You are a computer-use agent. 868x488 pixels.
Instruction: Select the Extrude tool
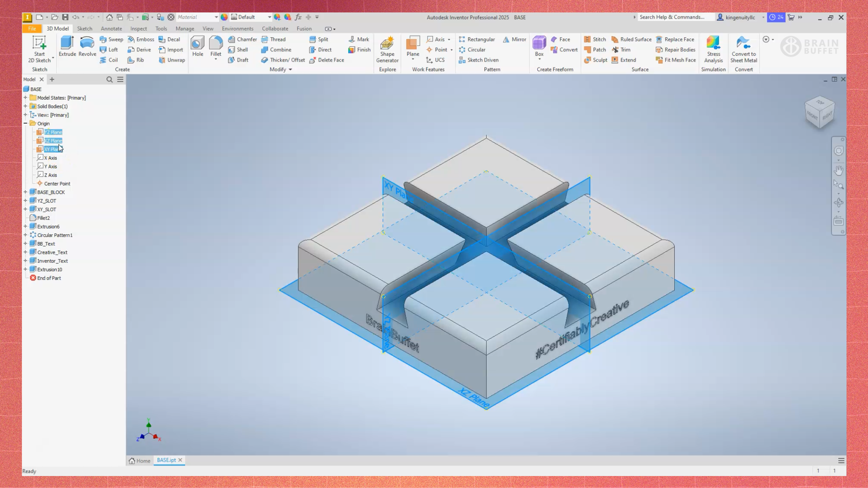click(67, 46)
